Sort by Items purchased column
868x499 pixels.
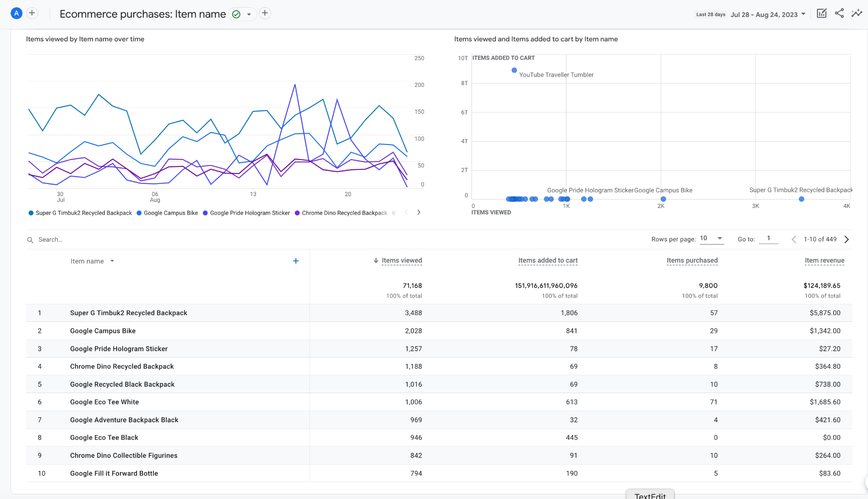[x=692, y=261]
